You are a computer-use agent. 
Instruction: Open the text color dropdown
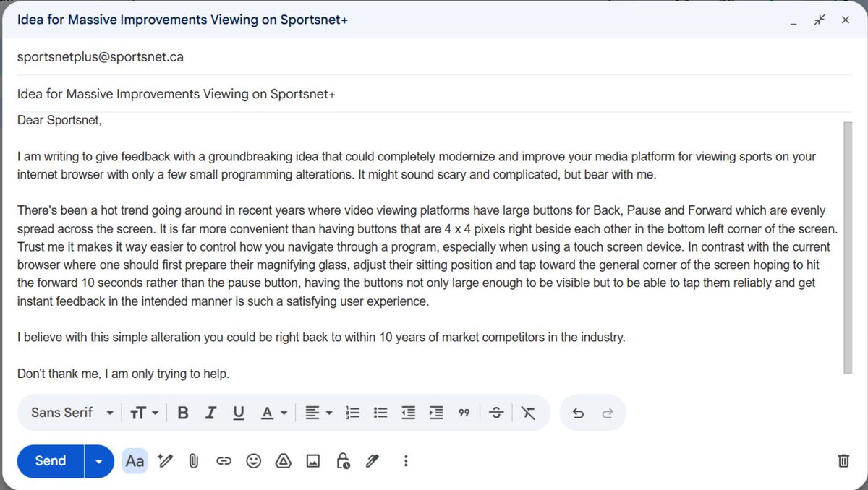[x=273, y=413]
